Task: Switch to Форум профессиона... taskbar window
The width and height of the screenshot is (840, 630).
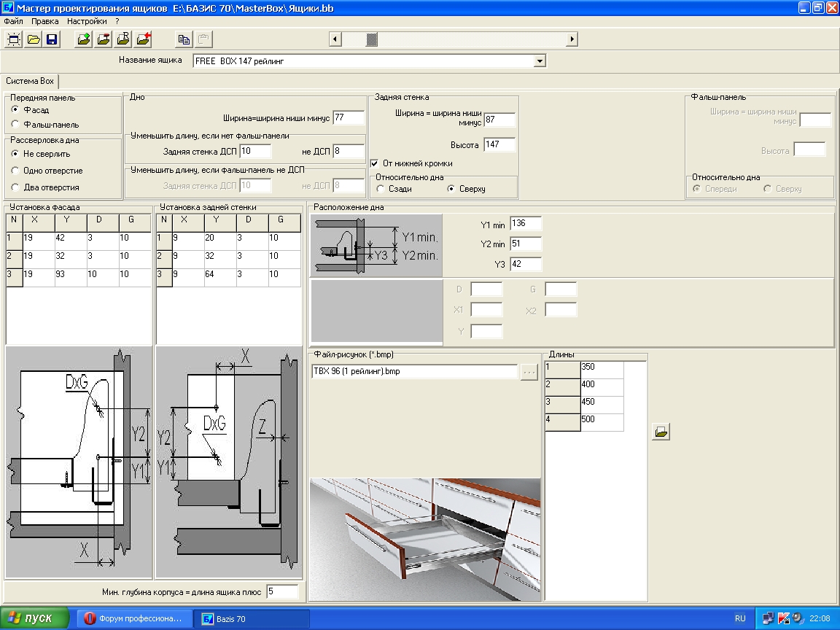Action: coord(133,619)
